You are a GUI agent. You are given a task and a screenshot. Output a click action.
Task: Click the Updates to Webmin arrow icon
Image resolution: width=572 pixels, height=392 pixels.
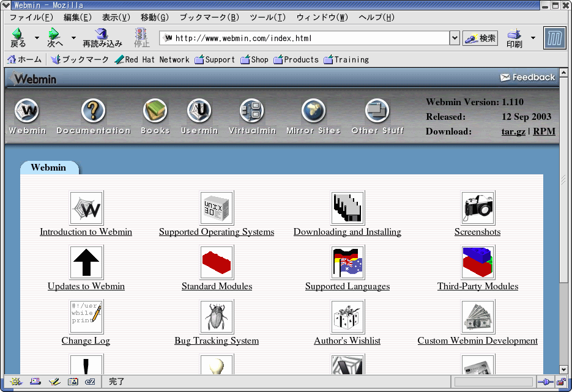pos(86,262)
